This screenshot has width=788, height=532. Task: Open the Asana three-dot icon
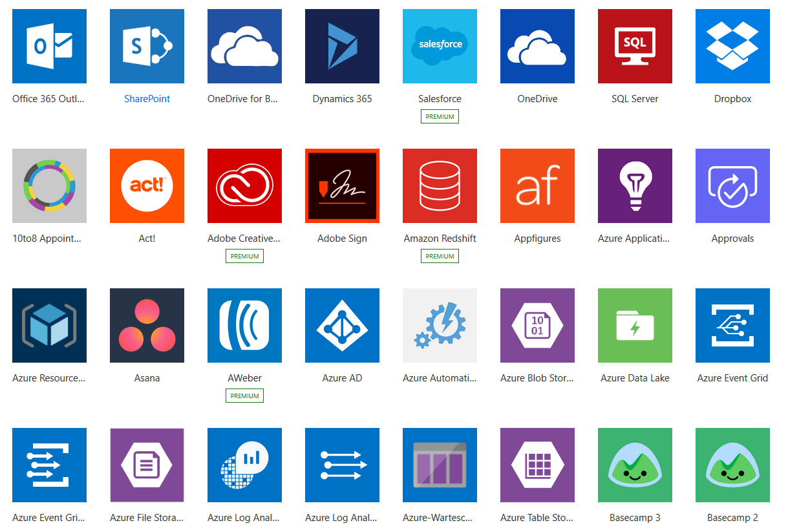pyautogui.click(x=147, y=325)
